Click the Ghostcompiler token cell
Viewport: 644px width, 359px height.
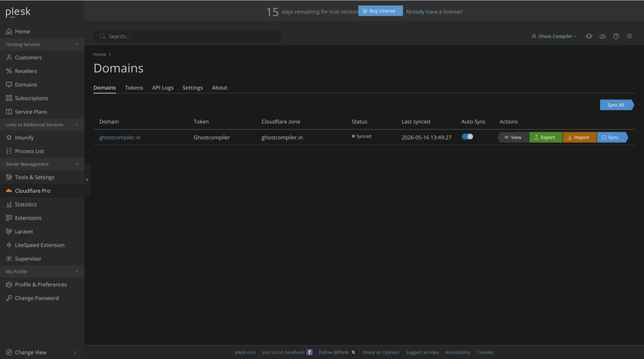pos(211,137)
